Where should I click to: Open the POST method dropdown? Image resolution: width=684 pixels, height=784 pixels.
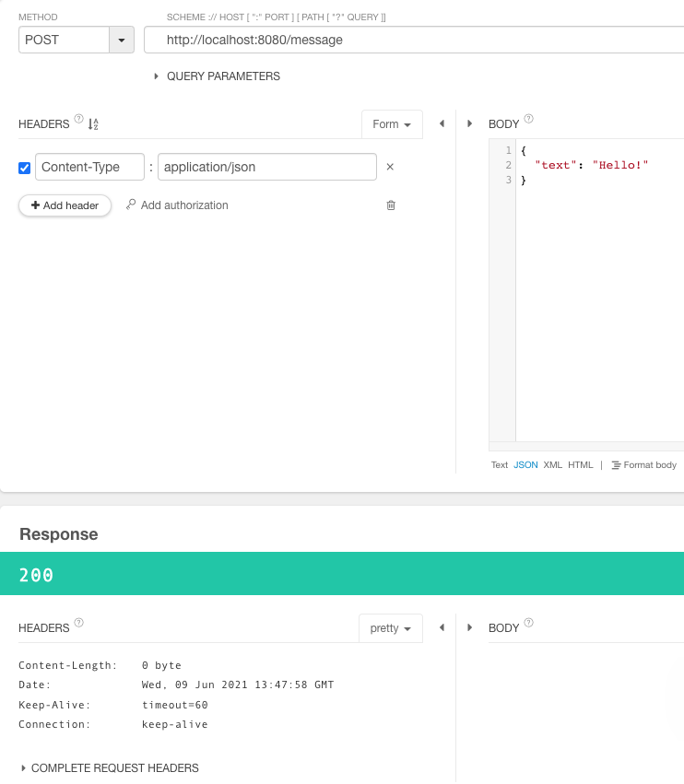coord(122,40)
